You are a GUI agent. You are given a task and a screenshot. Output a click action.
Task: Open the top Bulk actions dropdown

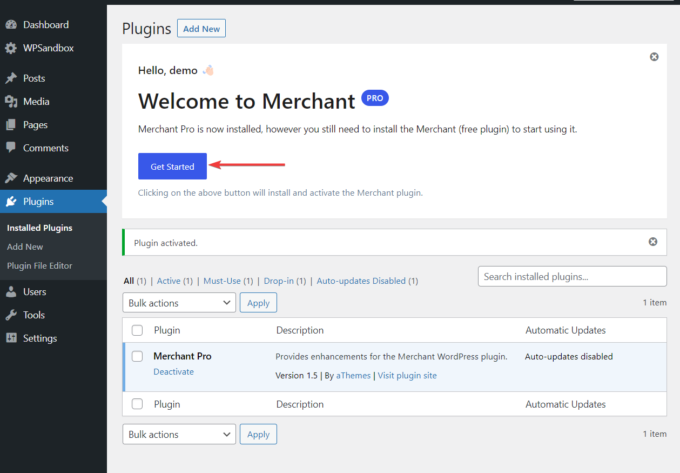(x=179, y=303)
